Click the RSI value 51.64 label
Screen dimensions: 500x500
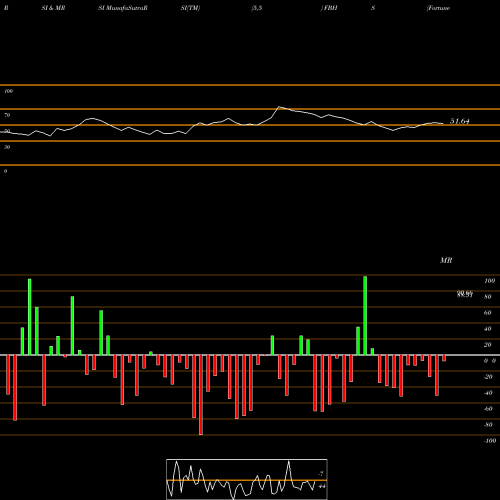[460, 121]
